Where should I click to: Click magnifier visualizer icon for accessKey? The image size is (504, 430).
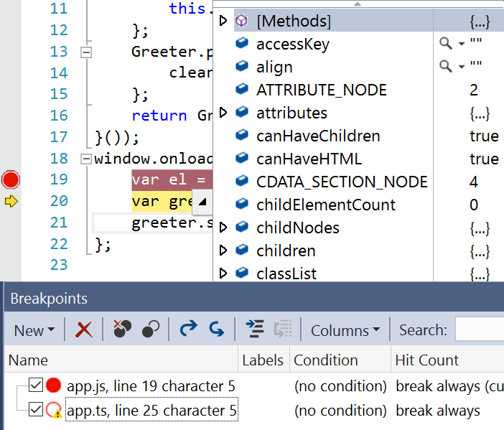click(x=446, y=43)
